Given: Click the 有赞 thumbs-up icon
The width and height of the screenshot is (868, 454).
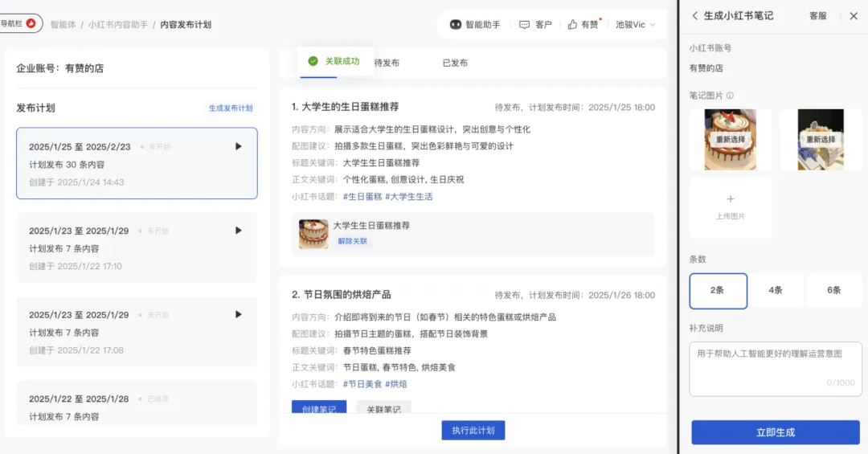Looking at the screenshot, I should click(x=572, y=25).
